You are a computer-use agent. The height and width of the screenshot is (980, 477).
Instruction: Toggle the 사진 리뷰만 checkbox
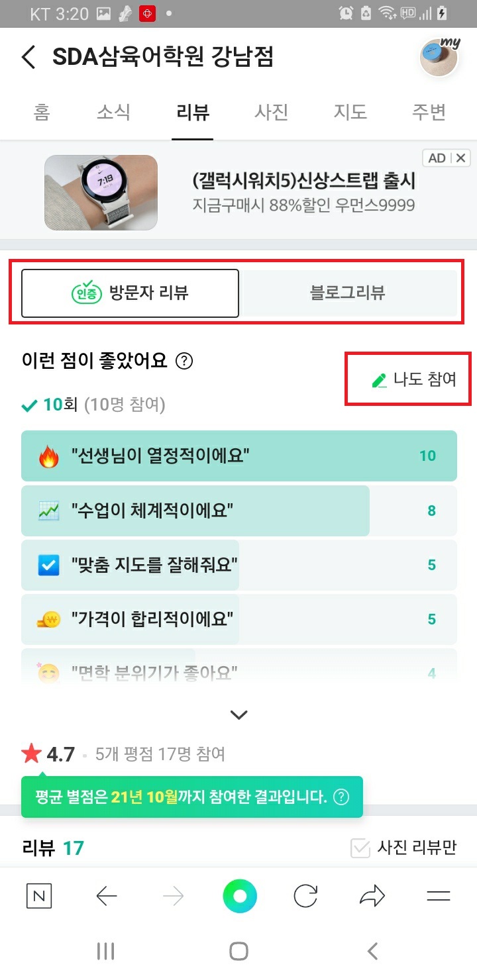(360, 848)
